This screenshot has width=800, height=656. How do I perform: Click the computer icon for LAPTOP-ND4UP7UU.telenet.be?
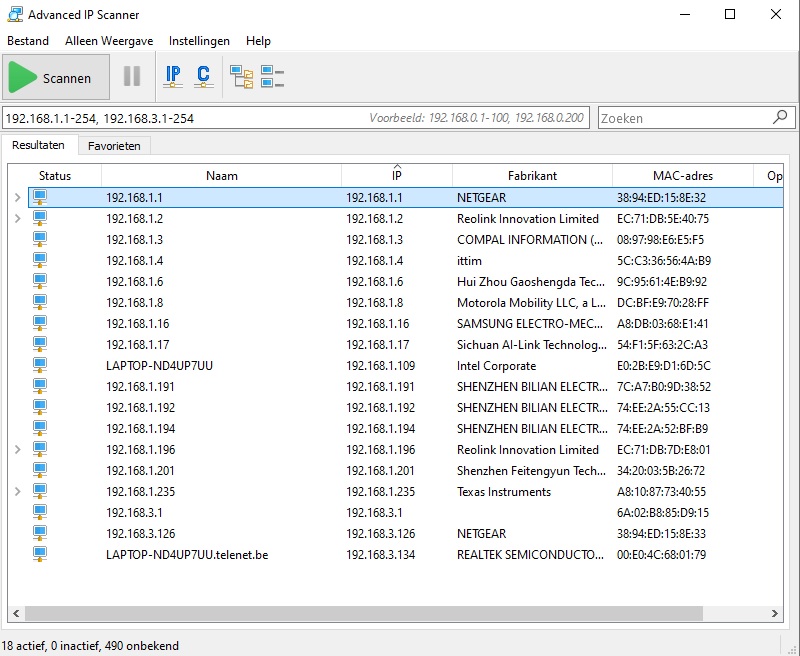pyautogui.click(x=40, y=554)
